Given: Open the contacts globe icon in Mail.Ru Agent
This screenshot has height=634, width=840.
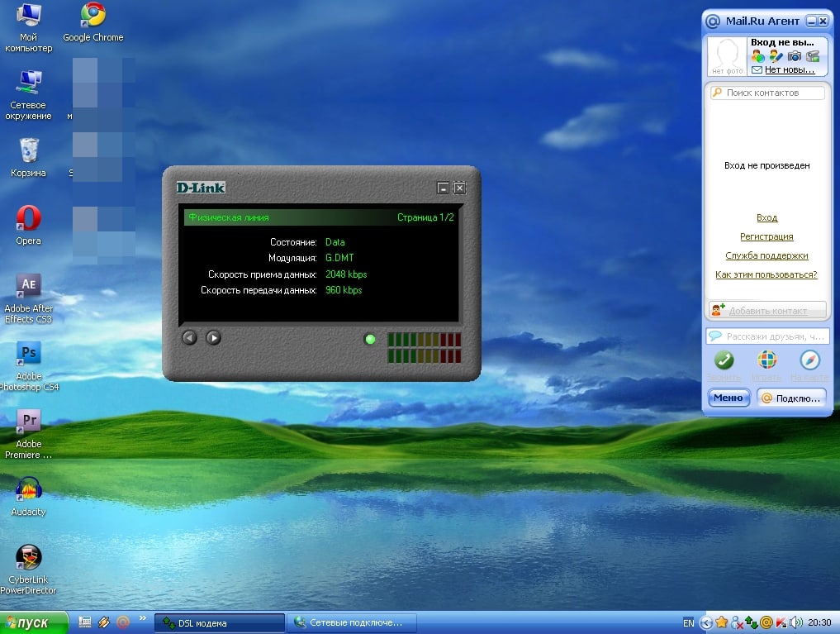Looking at the screenshot, I should point(758,55).
